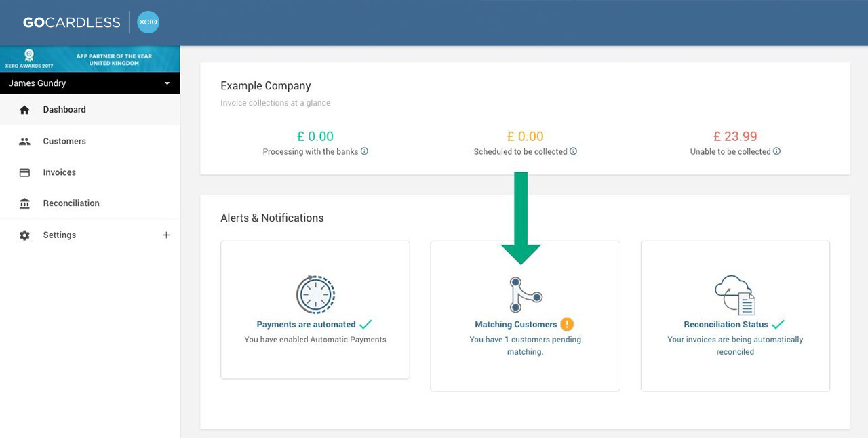Click the Customers people icon
Image resolution: width=868 pixels, height=438 pixels.
24,142
